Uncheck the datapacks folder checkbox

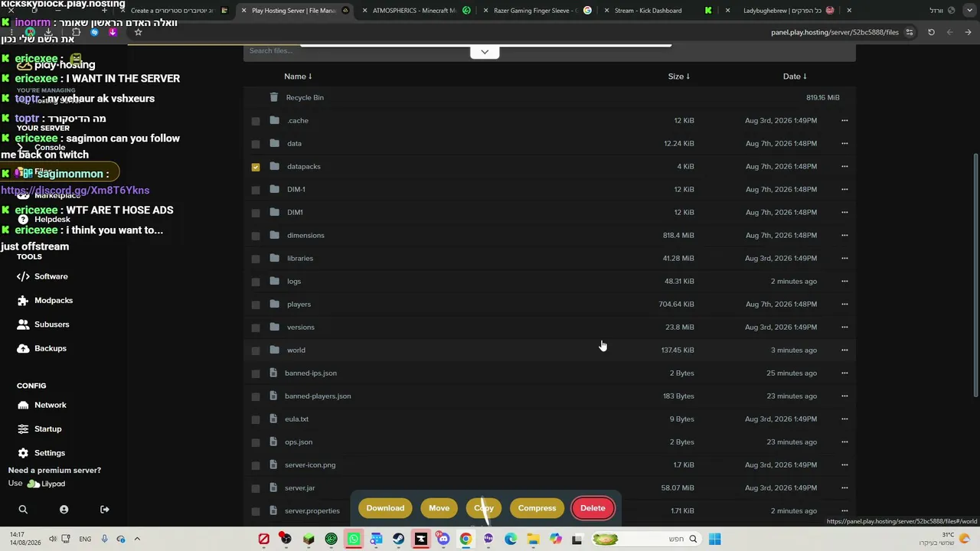coord(256,167)
